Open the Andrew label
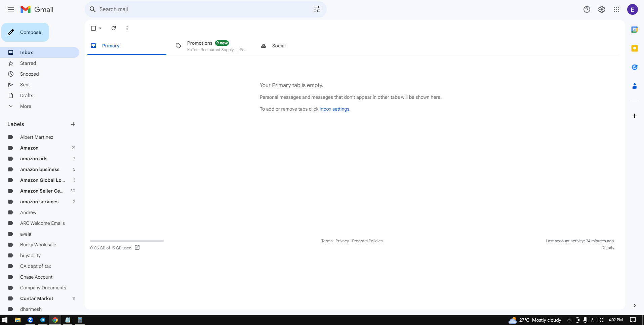Image resolution: width=644 pixels, height=325 pixels. pyautogui.click(x=40, y=212)
